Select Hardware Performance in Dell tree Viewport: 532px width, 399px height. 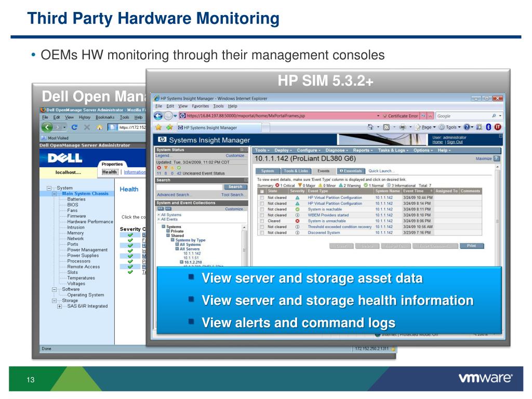click(x=90, y=222)
